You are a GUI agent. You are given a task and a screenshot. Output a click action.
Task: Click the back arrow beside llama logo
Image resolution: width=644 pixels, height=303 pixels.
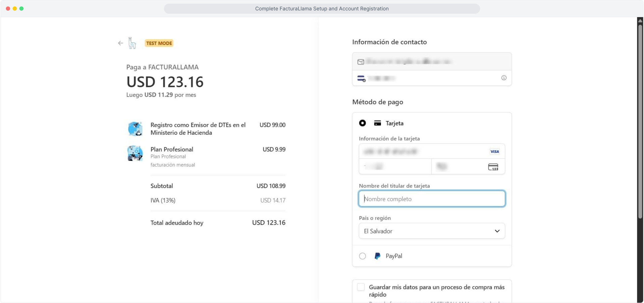click(x=121, y=43)
